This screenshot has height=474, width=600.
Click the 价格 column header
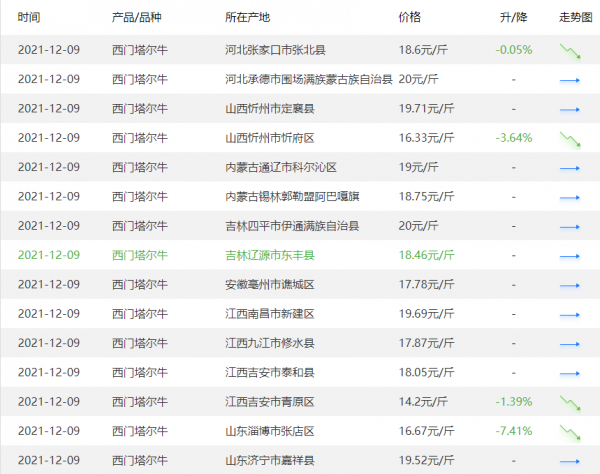click(x=409, y=18)
